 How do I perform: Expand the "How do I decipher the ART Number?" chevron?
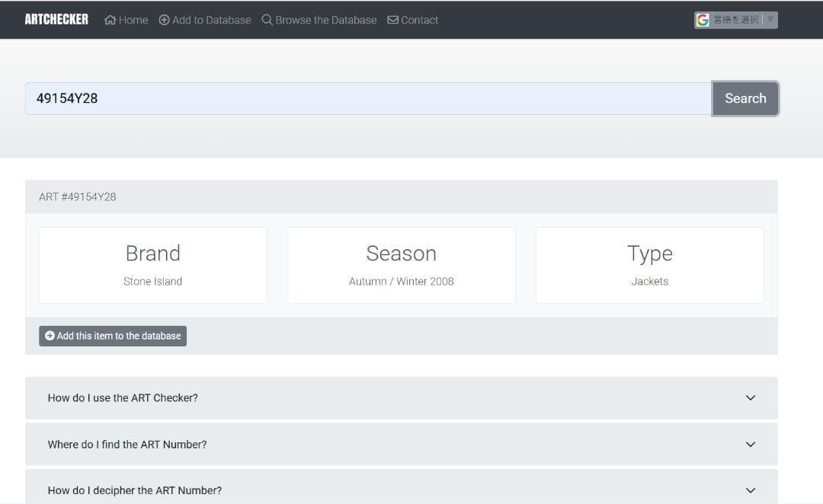(751, 490)
